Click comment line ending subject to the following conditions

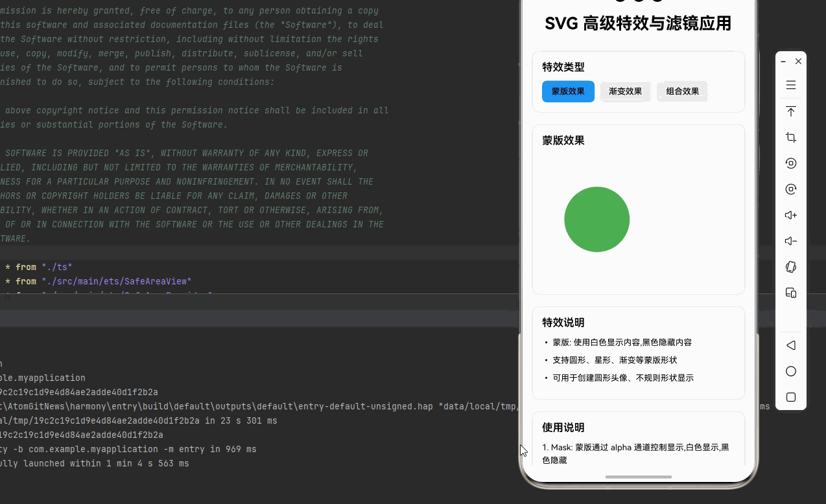coord(137,82)
